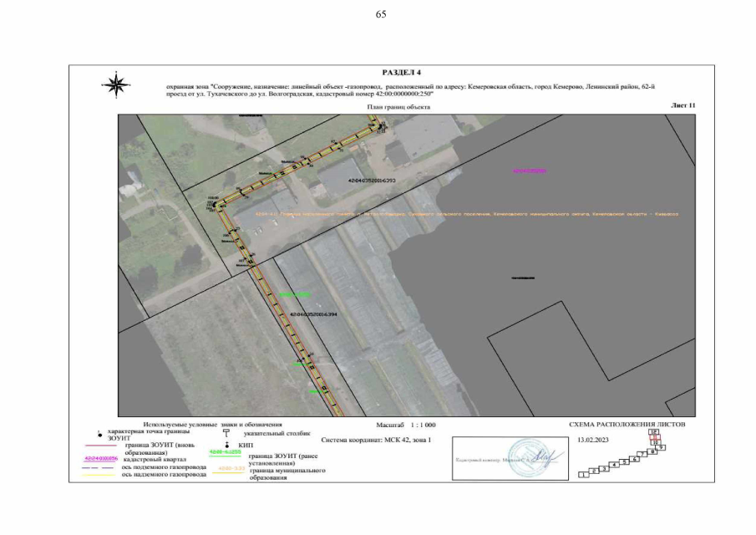This screenshot has width=756, height=535.
Task: Click the magenta cadastral quarter label on map
Action: (529, 171)
